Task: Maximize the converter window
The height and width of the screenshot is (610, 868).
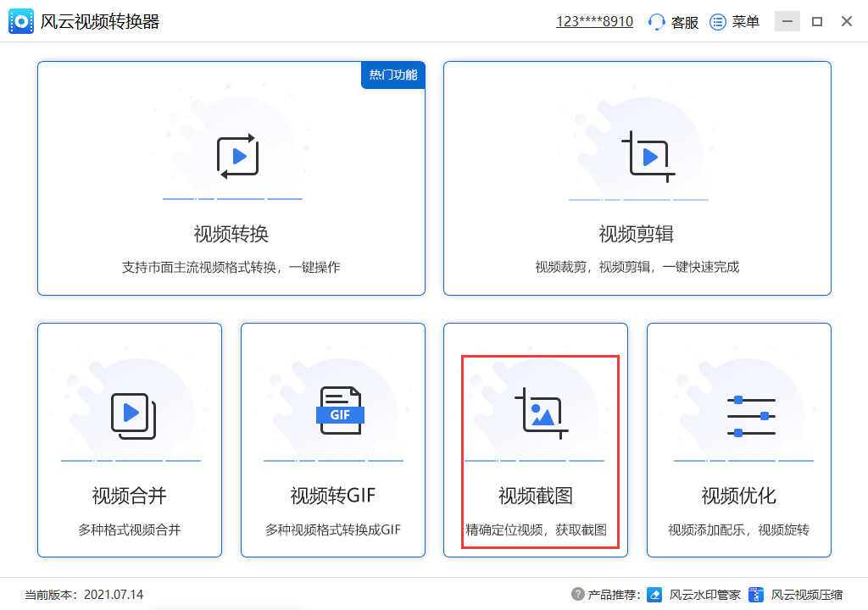Action: tap(817, 21)
